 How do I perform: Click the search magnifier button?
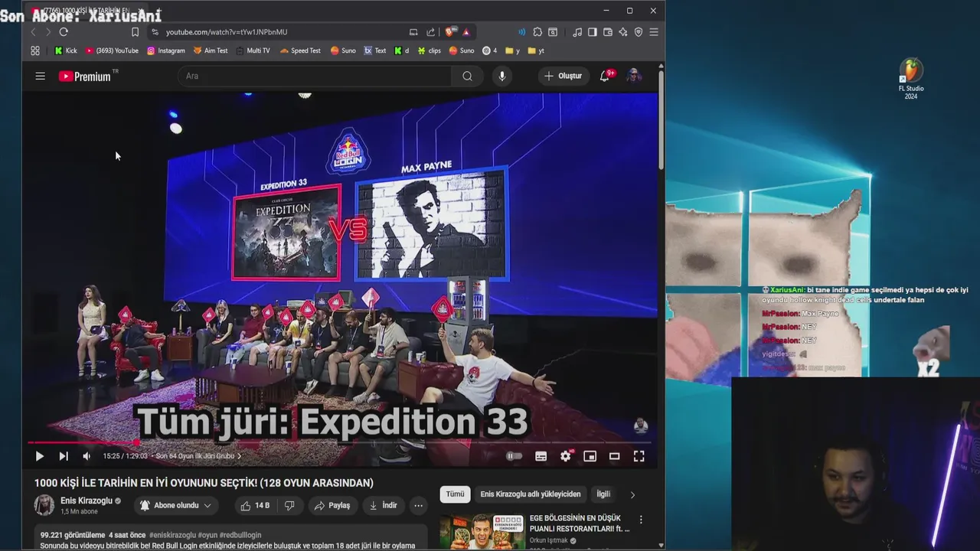(467, 76)
